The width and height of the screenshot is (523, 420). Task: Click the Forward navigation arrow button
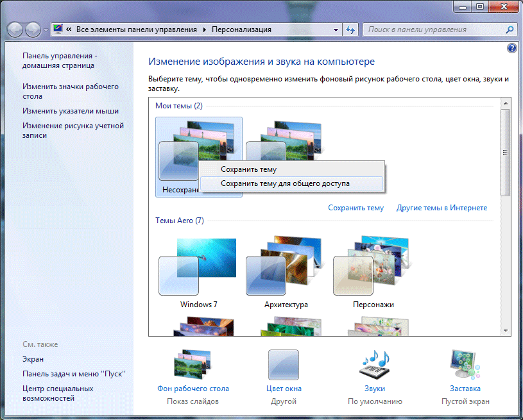pos(33,30)
